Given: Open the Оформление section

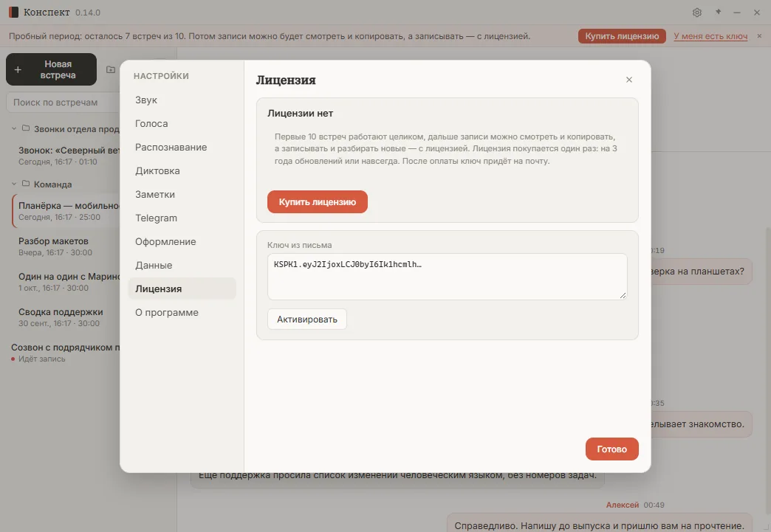Looking at the screenshot, I should tap(182, 241).
